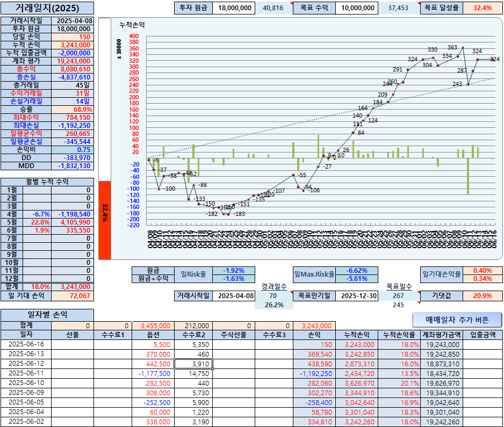Select the 수수료2 cell 3,910 for 2025-06-12
Image resolution: width=504 pixels, height=427 pixels.
tap(193, 364)
